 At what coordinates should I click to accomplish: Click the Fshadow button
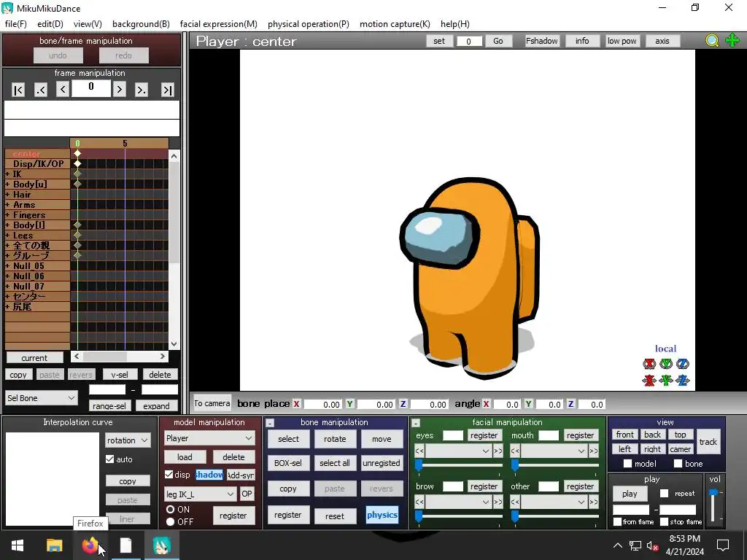click(542, 41)
